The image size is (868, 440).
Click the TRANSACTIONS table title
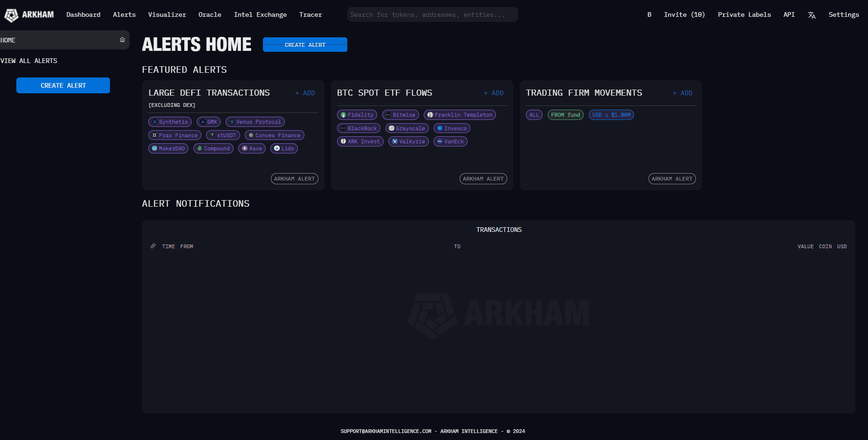[x=499, y=230]
